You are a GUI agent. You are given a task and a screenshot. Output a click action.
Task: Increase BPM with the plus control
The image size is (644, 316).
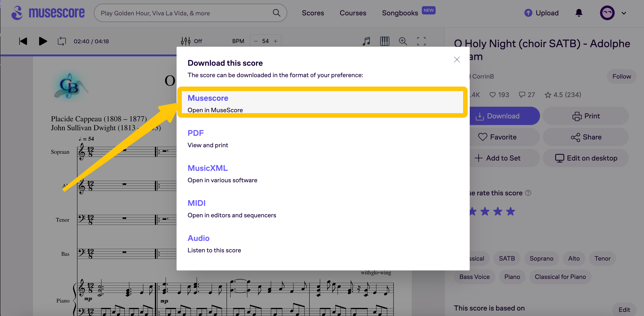coord(276,41)
